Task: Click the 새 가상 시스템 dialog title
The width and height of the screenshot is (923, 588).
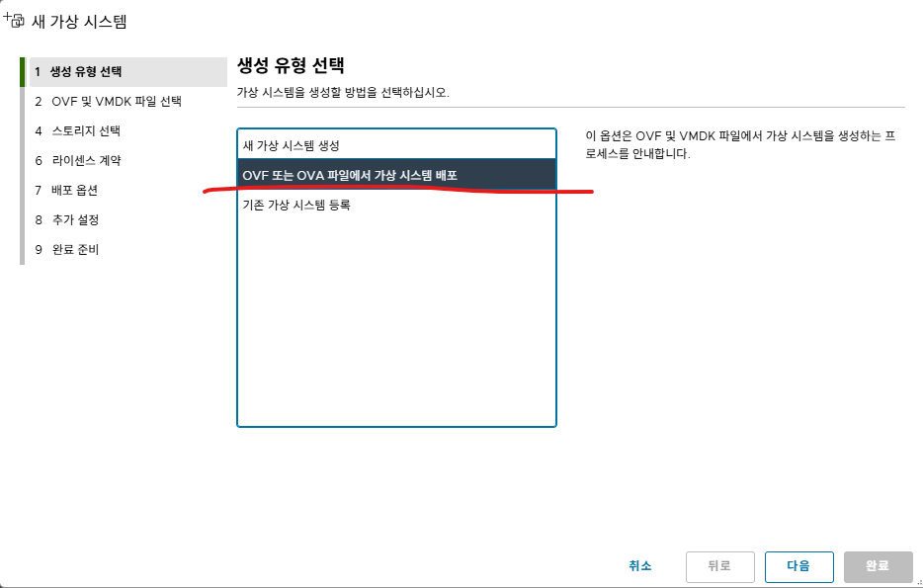Action: click(79, 21)
